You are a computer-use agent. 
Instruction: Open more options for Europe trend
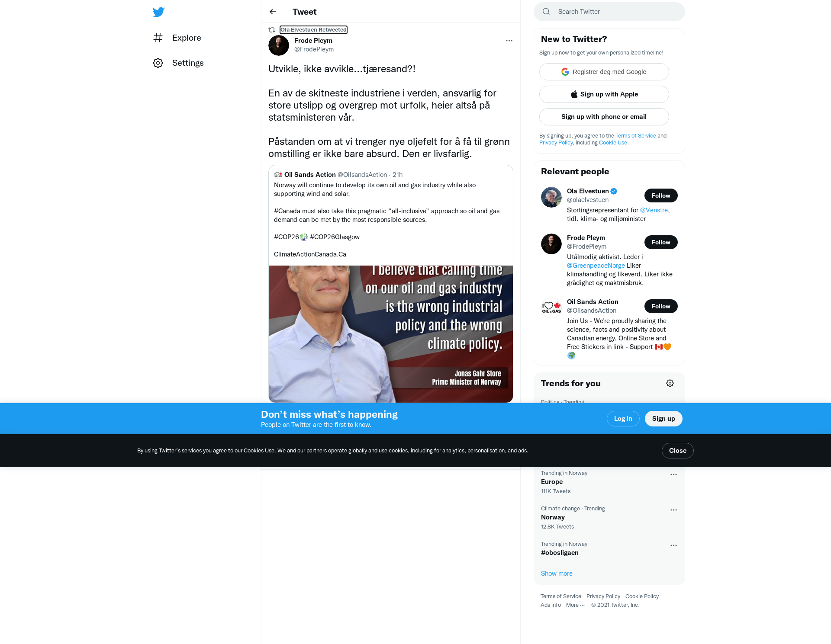pyautogui.click(x=673, y=474)
